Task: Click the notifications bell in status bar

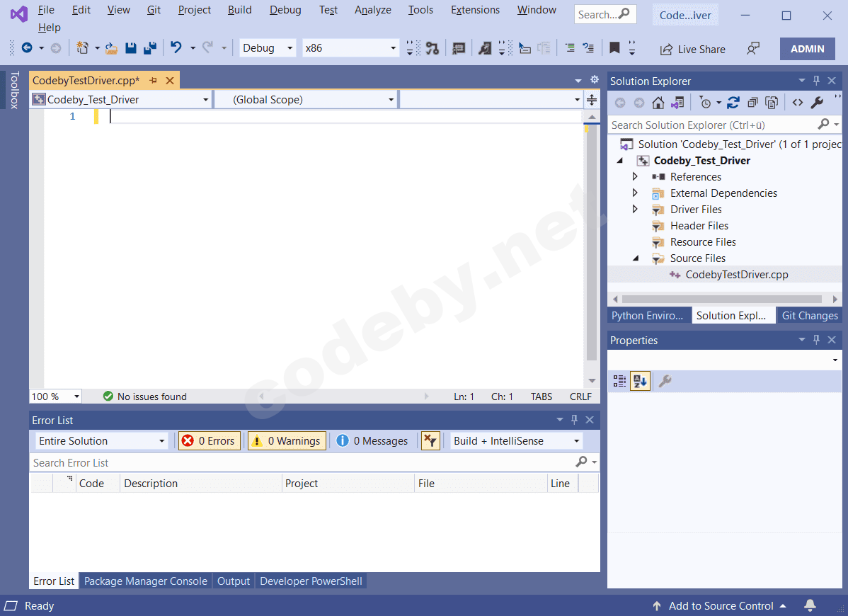Action: point(810,605)
